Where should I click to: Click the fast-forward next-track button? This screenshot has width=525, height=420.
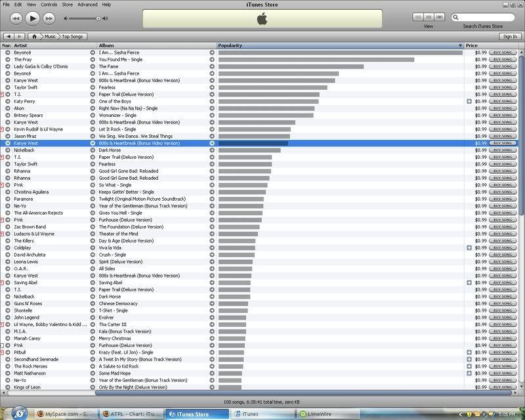pyautogui.click(x=49, y=18)
